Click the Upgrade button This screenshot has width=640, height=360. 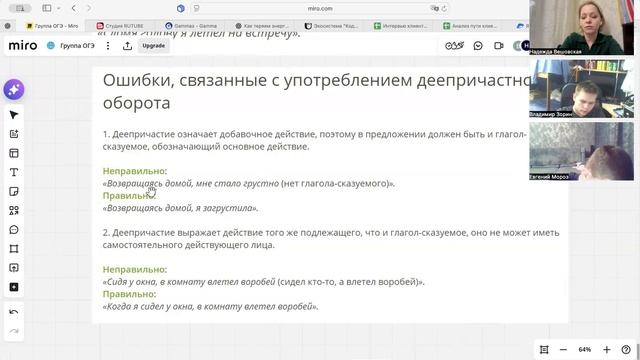point(153,46)
